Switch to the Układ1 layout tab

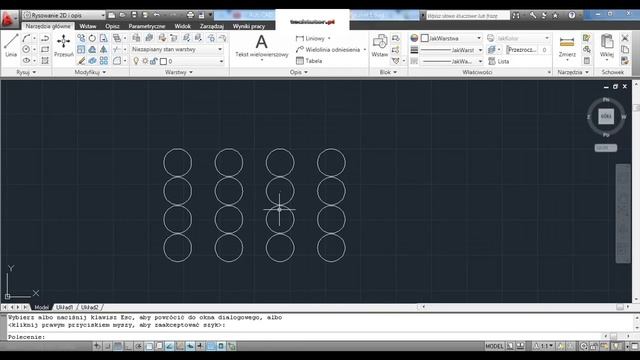64,307
